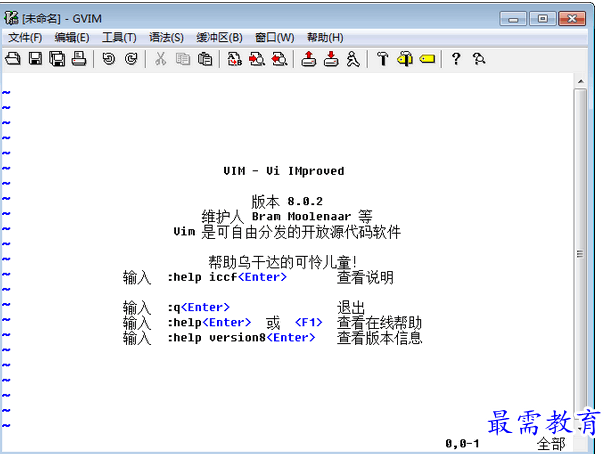609x454 pixels.
Task: Click the Find Help search icon
Action: coord(479,59)
